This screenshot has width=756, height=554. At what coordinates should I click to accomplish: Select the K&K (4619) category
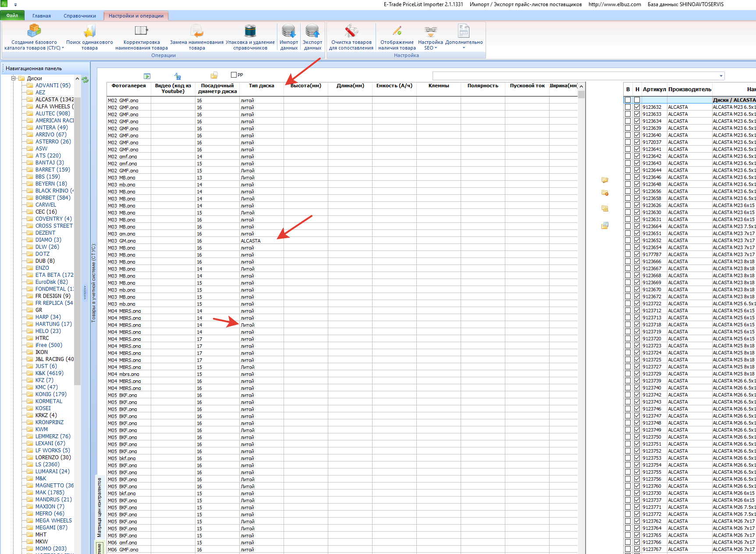coord(50,373)
